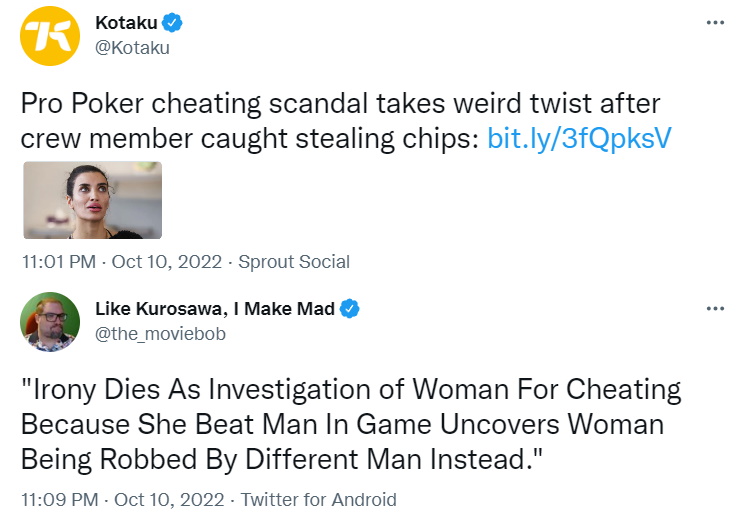Viewport: 742px width, 529px height.
Task: Open the bit.ly/3fQpksV link
Action: click(577, 138)
